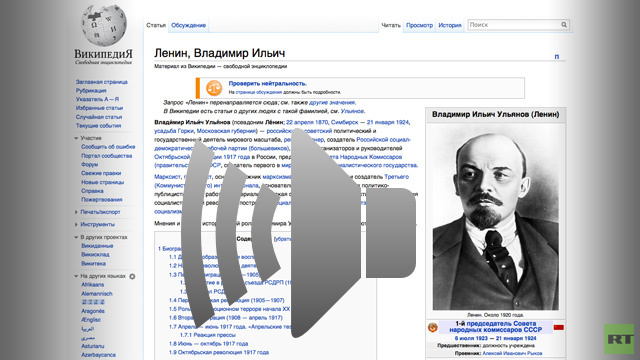The width and height of the screenshot is (640, 360).
Task: Open the 6 июля 1923 date link
Action: coord(471,339)
